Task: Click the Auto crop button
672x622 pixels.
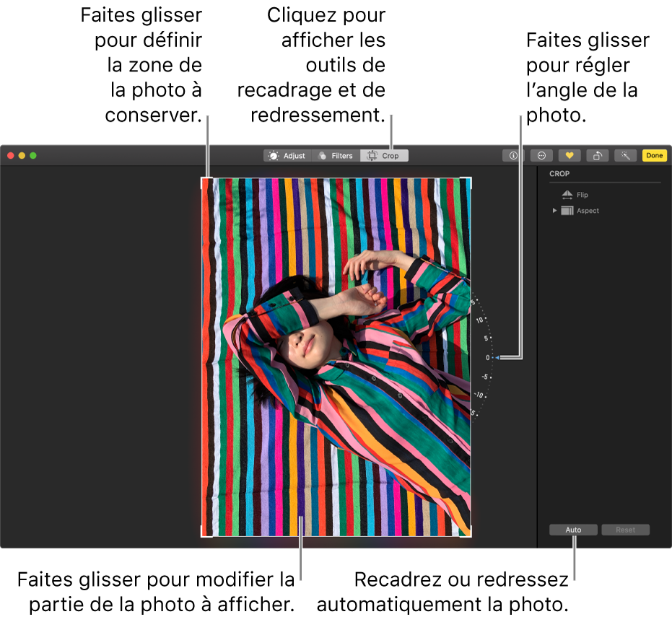Action: [x=573, y=530]
